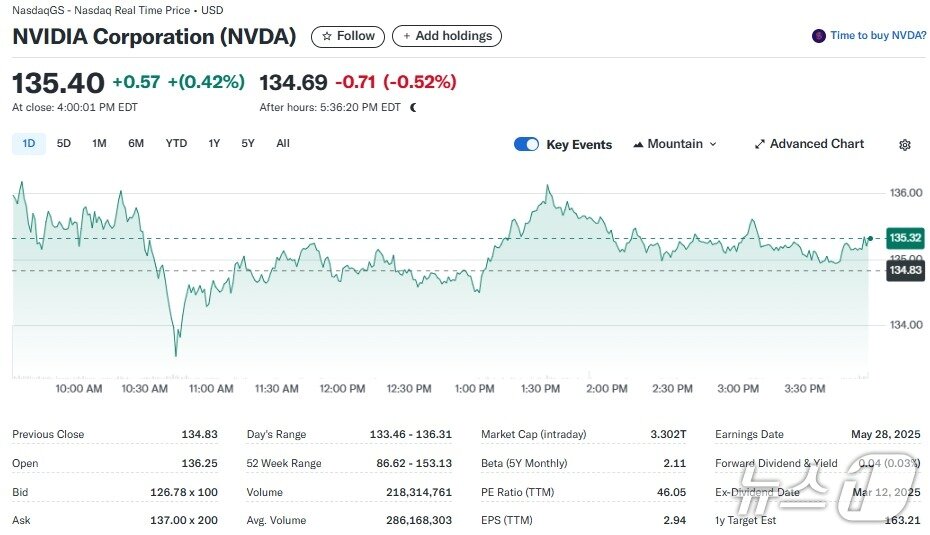Image resolution: width=930 pixels, height=535 pixels.
Task: Select the 1M chart range
Action: point(99,143)
